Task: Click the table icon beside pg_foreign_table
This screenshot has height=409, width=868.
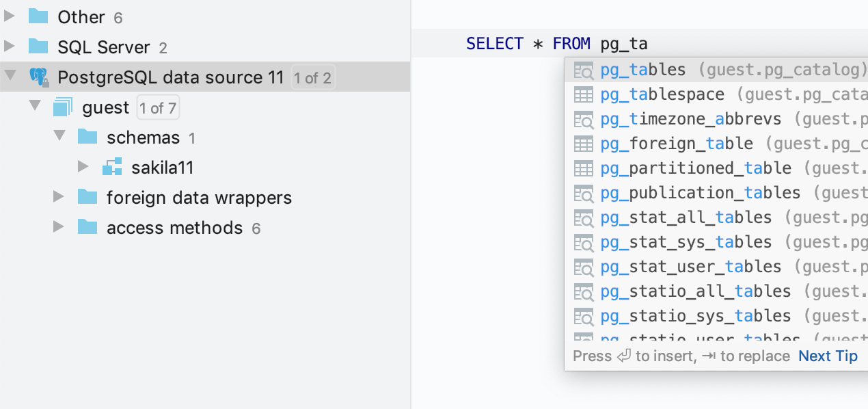Action: 584,144
